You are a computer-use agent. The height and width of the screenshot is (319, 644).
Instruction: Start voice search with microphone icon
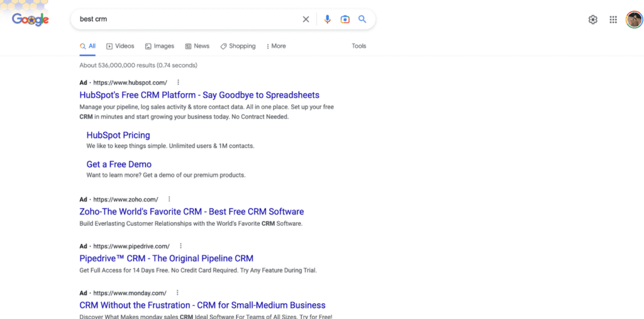[327, 20]
